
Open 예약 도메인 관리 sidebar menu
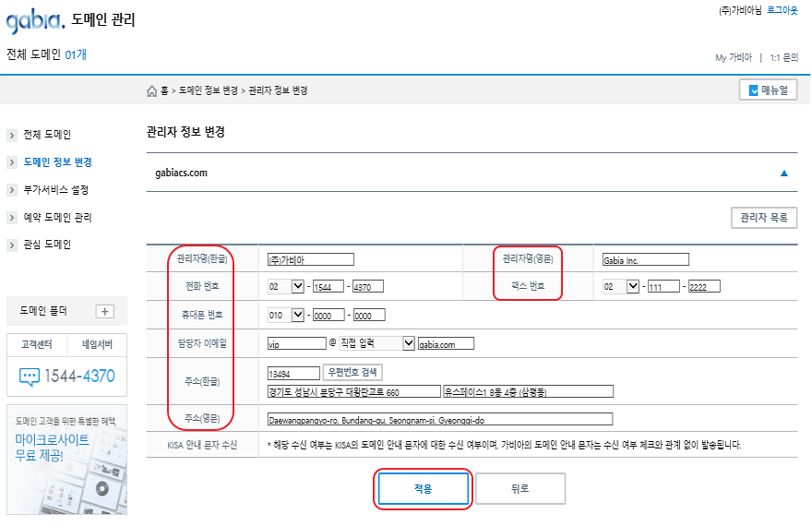(x=57, y=217)
